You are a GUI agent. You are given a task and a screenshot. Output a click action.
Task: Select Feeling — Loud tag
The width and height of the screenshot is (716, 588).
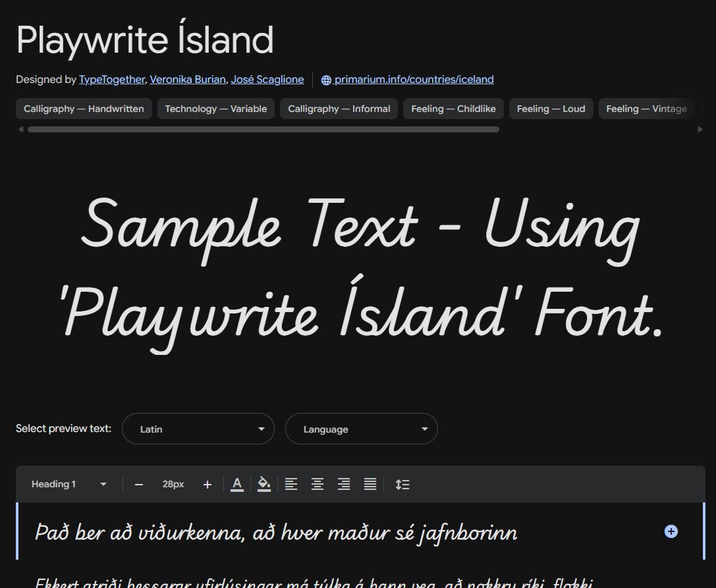(551, 109)
